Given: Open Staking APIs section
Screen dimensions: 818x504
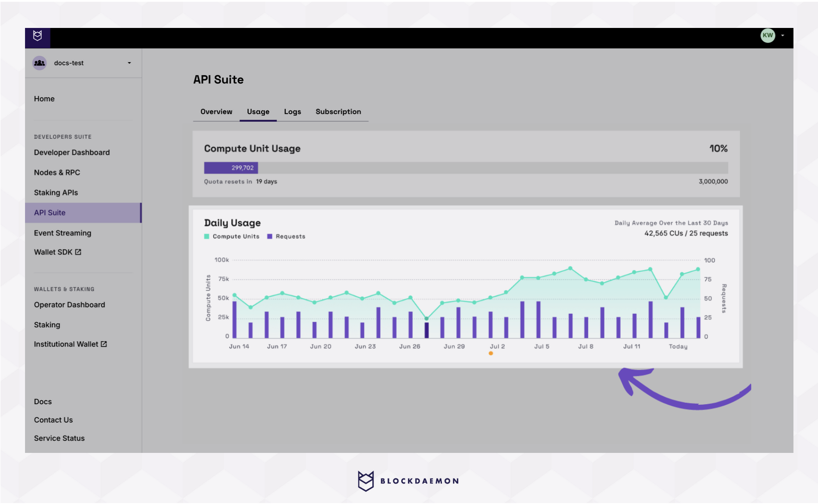Looking at the screenshot, I should point(56,193).
